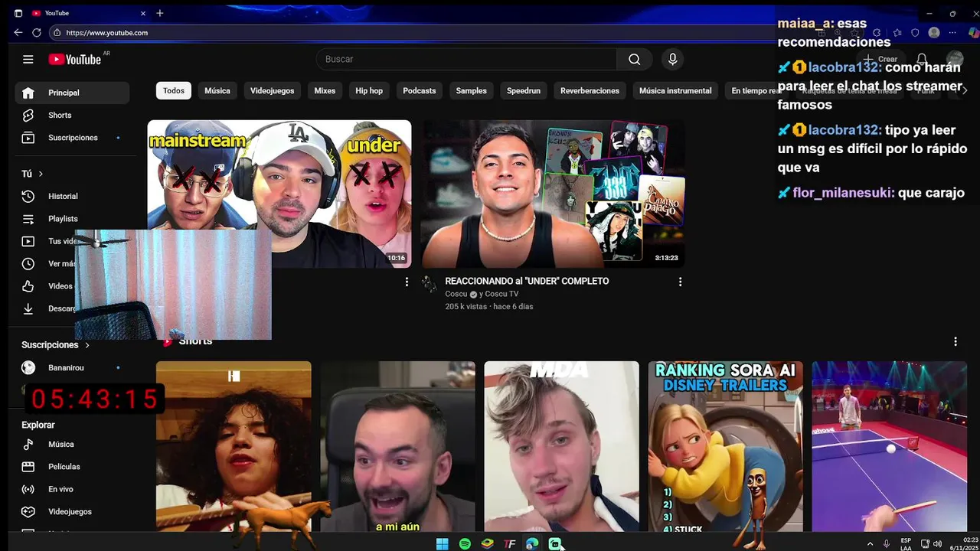Open the browser profile icon
Screen dimensions: 980x551
(x=933, y=33)
